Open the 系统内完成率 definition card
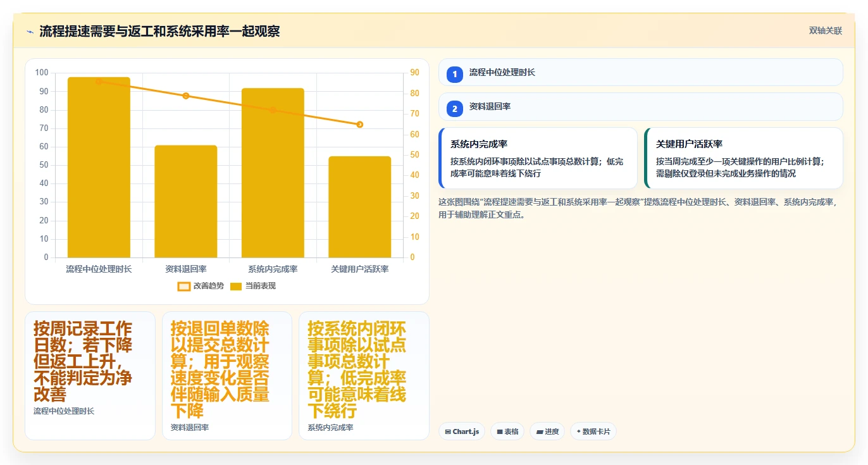The width and height of the screenshot is (868, 465). tap(538, 158)
